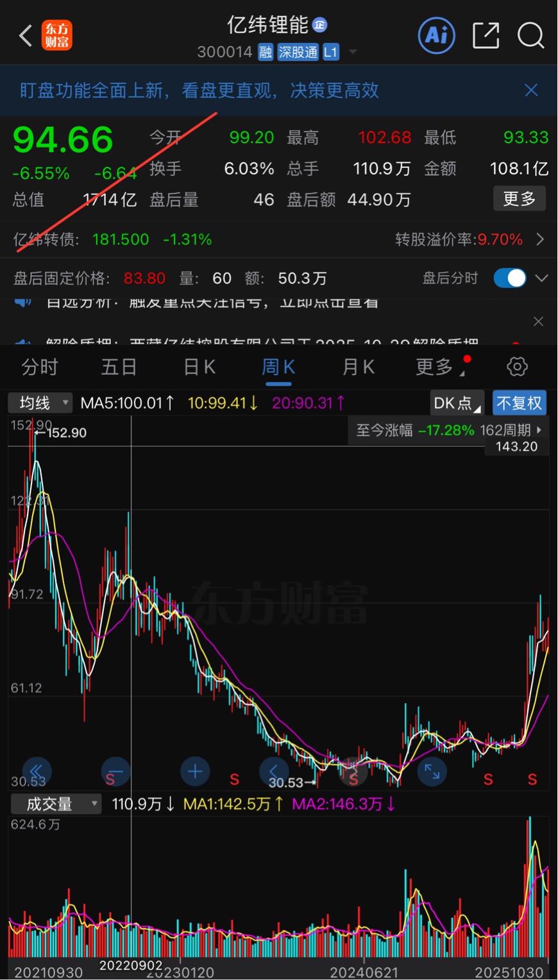
Task: Tap the 20220902 crosshair date label
Action: [x=131, y=965]
